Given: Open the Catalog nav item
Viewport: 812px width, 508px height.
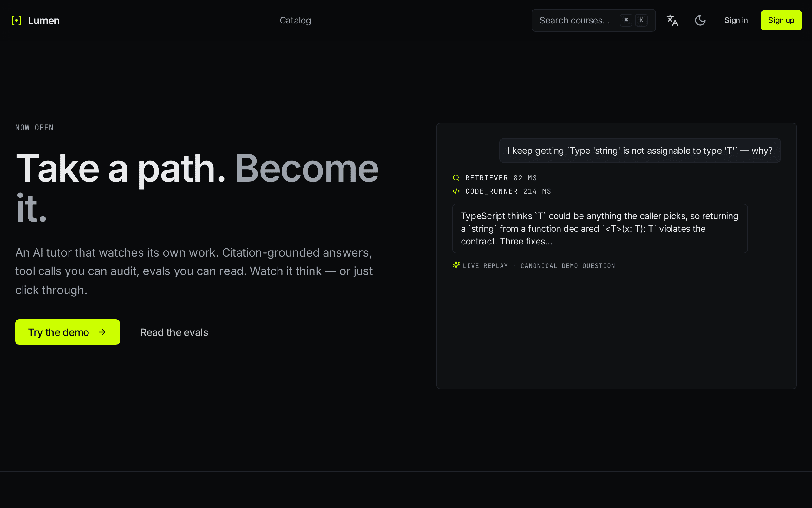Looking at the screenshot, I should click(x=295, y=21).
